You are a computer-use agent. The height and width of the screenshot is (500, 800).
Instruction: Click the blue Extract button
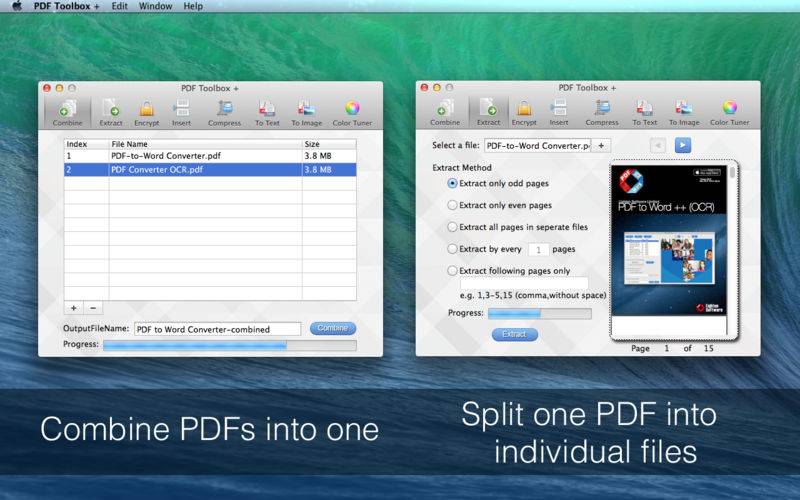514,334
